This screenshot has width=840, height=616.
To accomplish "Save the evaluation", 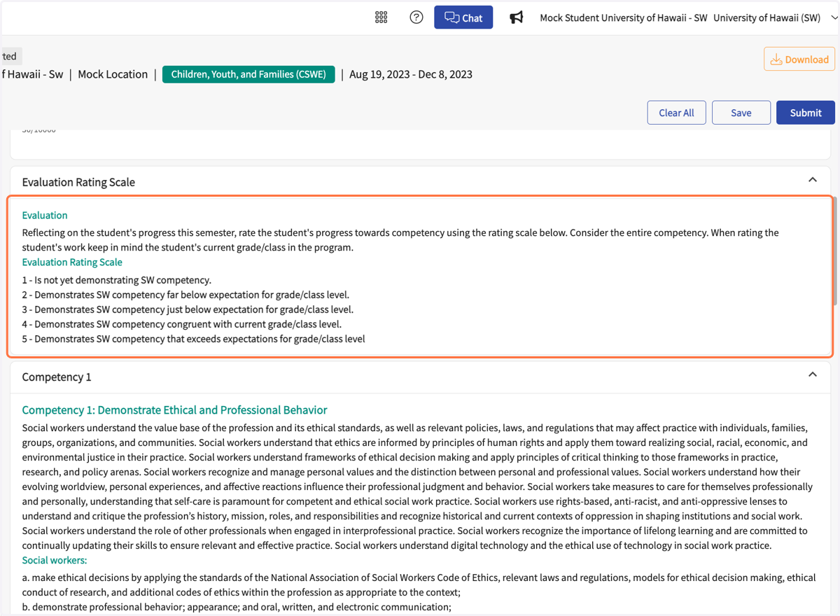I will (741, 113).
